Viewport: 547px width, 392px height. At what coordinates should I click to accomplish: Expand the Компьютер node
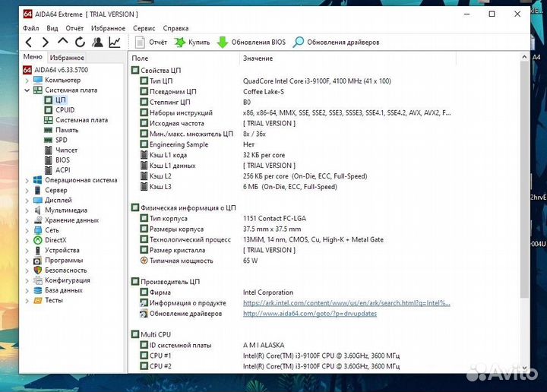27,81
